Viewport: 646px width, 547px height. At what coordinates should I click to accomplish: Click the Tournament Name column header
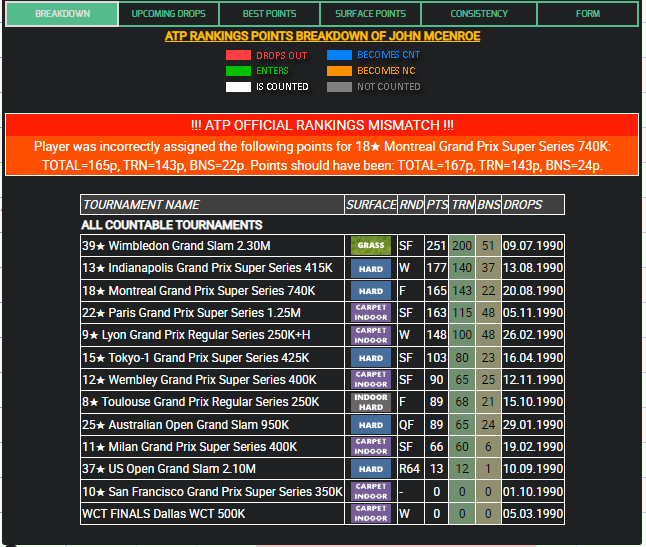tap(212, 205)
